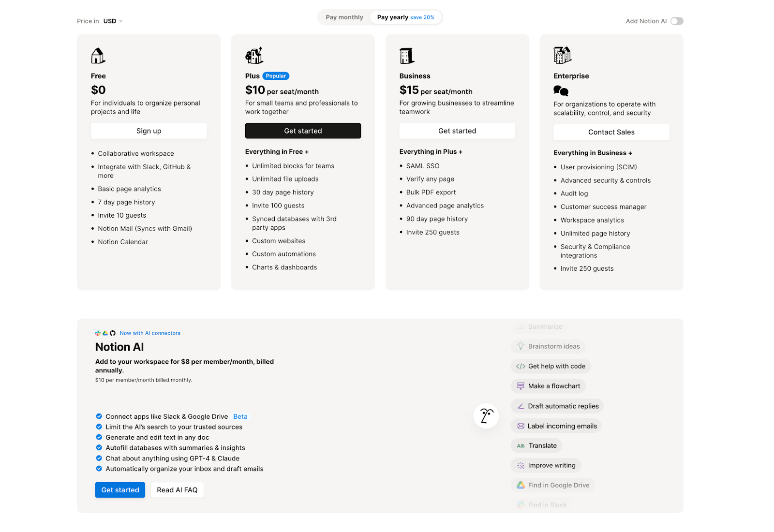Click the Drive icon on Find in Google Drive

coord(521,485)
